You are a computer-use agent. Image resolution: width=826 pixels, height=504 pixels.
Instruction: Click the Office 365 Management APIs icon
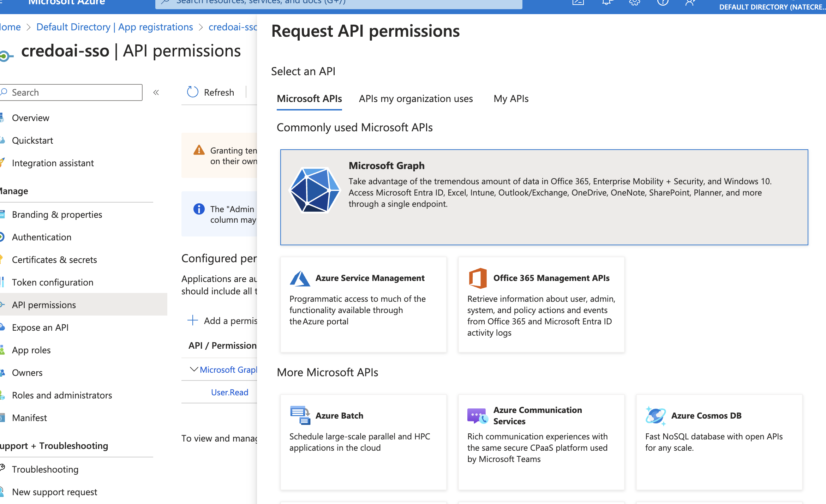pyautogui.click(x=478, y=278)
